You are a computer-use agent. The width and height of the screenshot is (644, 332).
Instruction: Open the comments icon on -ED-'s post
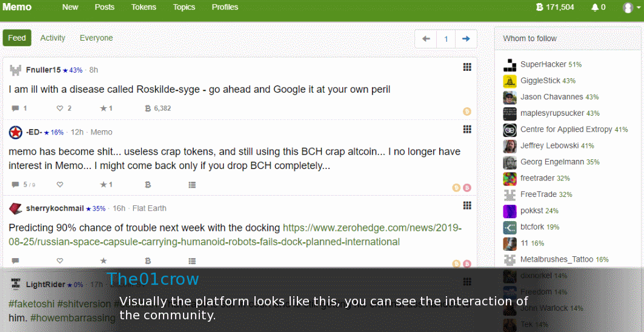point(15,185)
